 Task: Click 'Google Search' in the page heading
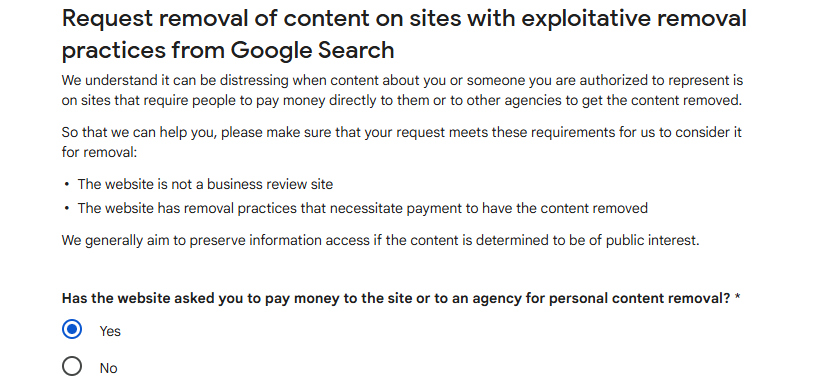pos(312,50)
